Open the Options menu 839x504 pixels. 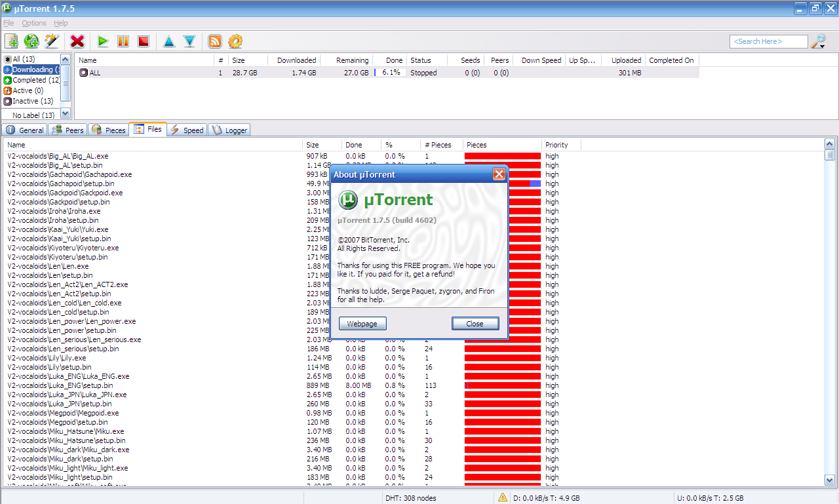click(x=34, y=23)
